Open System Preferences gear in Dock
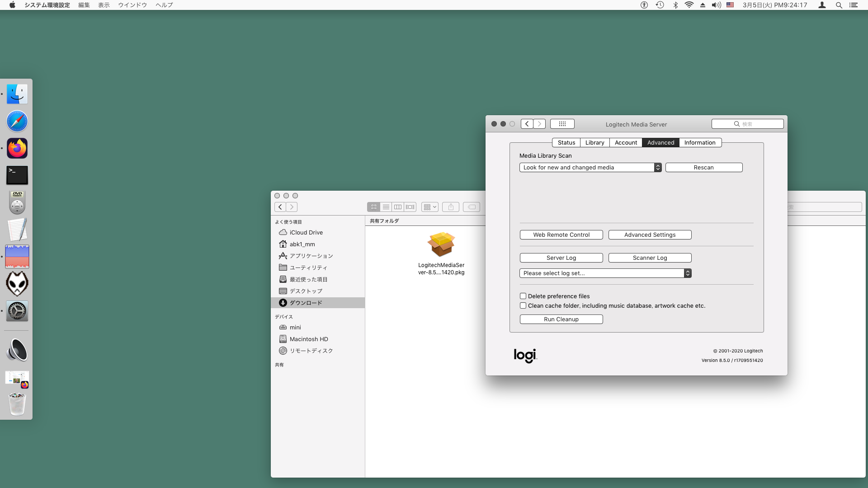The height and width of the screenshot is (488, 868). coord(17,311)
